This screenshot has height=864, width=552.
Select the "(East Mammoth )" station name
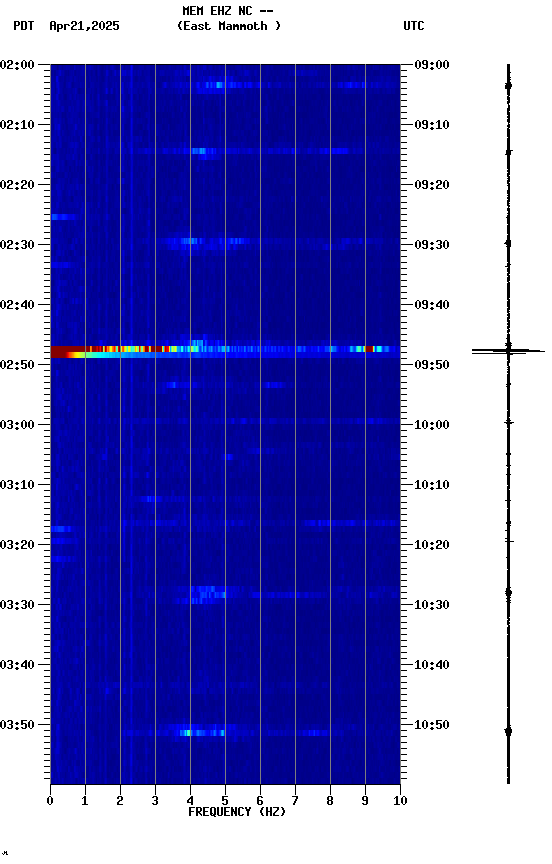[229, 26]
